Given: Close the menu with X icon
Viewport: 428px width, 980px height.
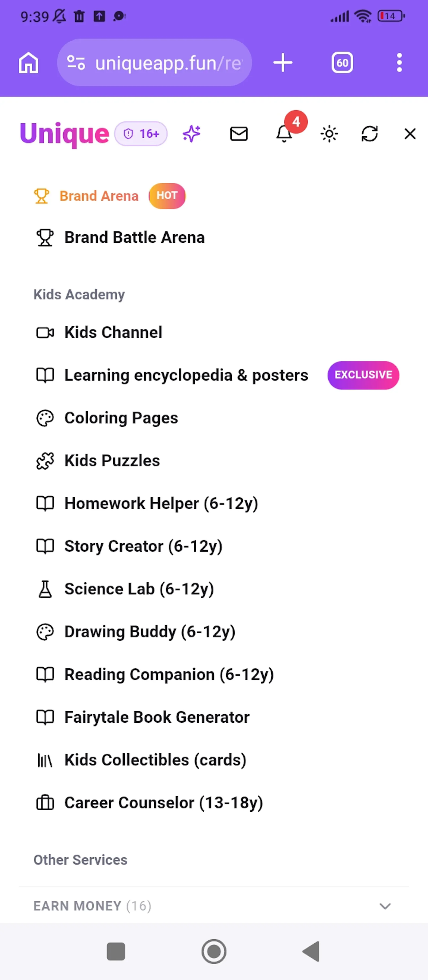Looking at the screenshot, I should coord(410,134).
